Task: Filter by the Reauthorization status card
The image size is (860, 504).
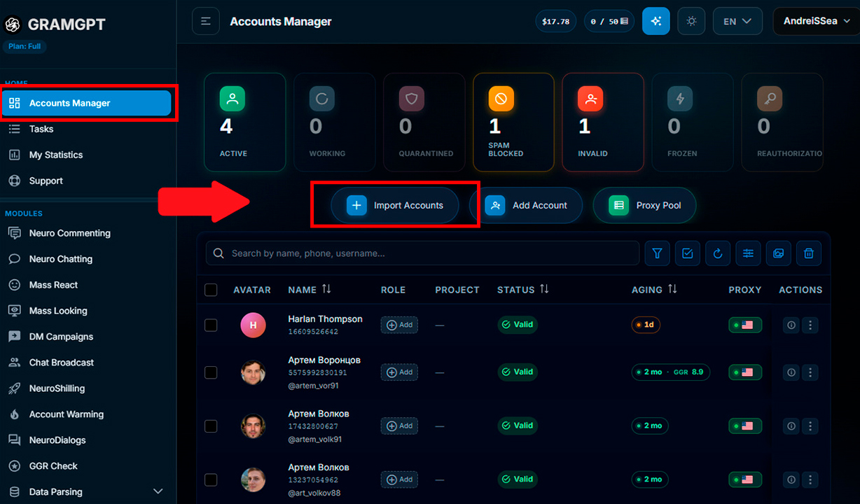Action: 783,122
